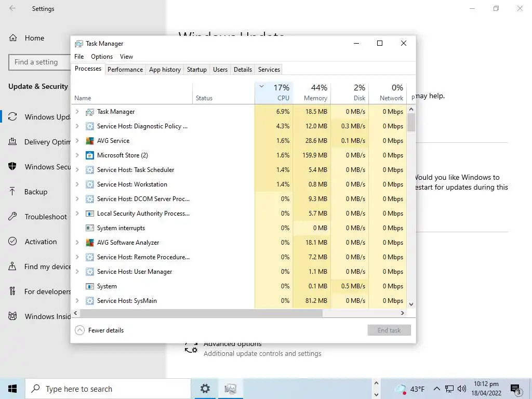Show hidden tray icons chevron
The width and height of the screenshot is (532, 399).
tap(437, 389)
